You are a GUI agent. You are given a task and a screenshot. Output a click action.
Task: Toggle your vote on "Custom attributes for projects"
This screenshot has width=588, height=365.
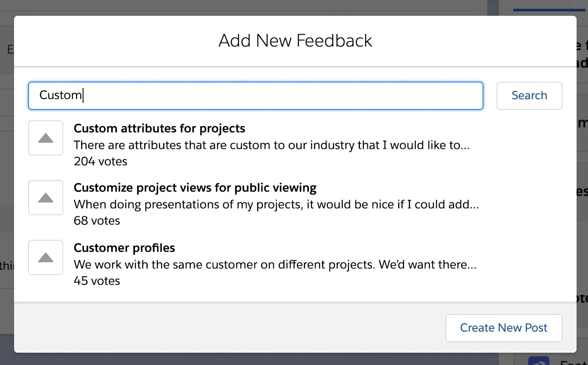46,138
